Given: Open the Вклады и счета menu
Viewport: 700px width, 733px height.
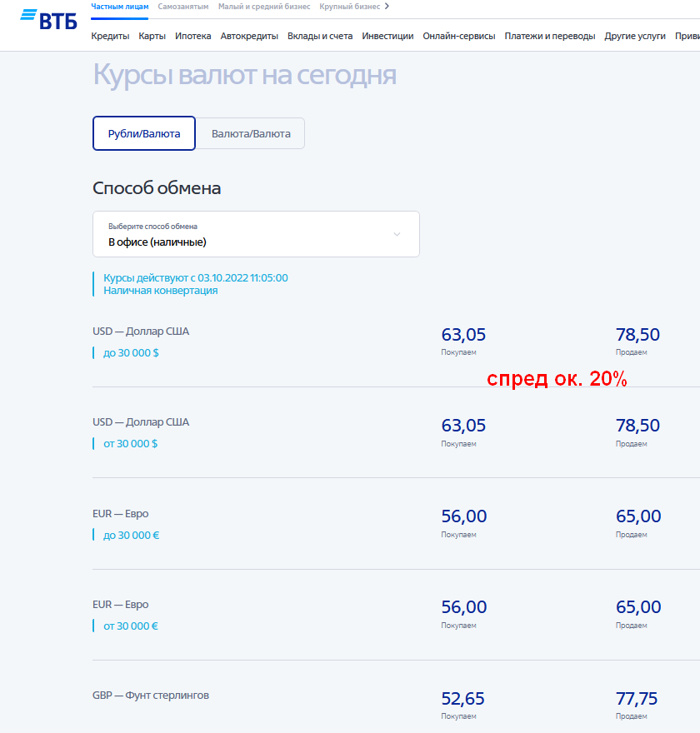Looking at the screenshot, I should pos(320,36).
